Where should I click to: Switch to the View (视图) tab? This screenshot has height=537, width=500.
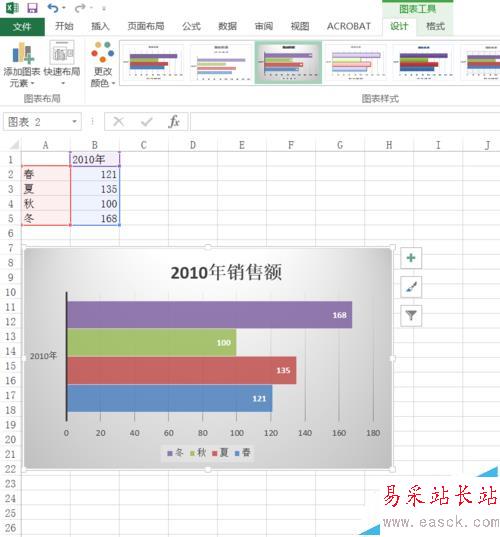[x=300, y=26]
